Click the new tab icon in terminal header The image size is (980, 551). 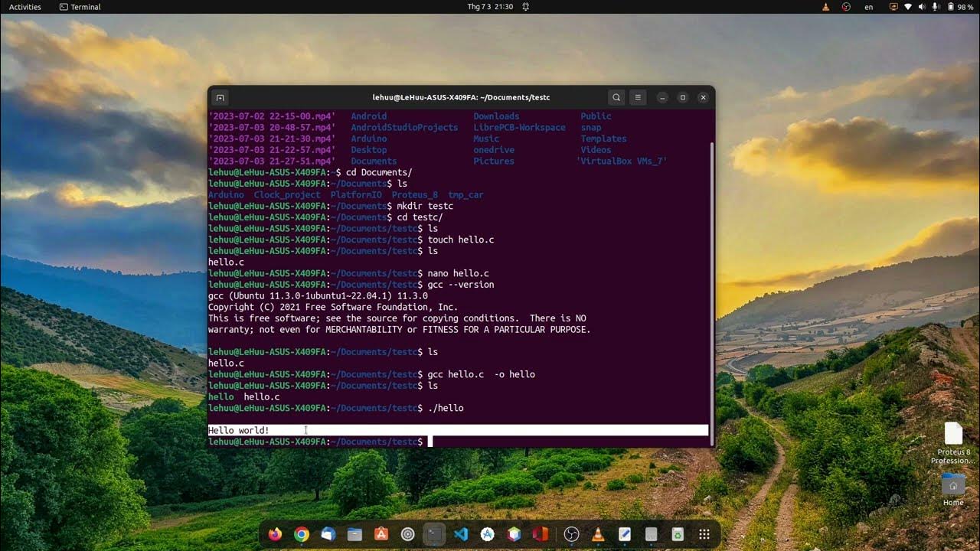(220, 97)
